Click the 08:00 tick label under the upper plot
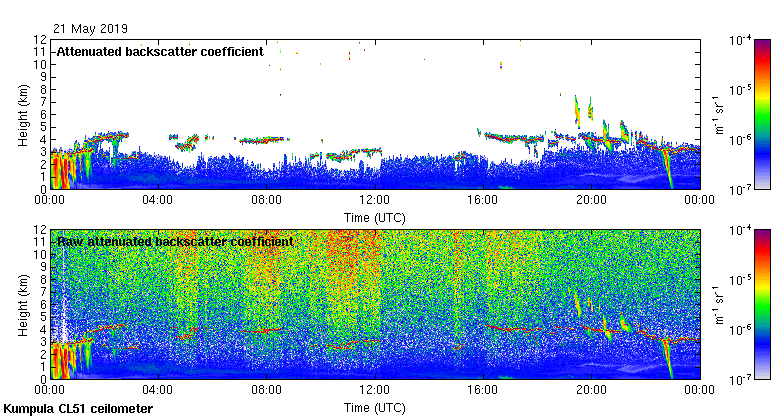The image size is (780, 420). tap(266, 200)
